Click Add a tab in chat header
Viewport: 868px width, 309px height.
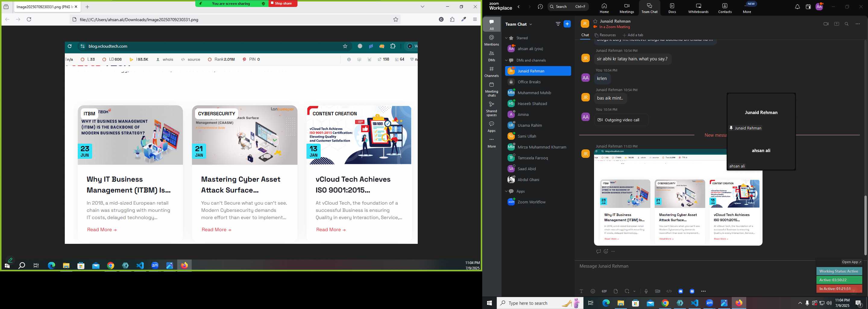click(633, 35)
